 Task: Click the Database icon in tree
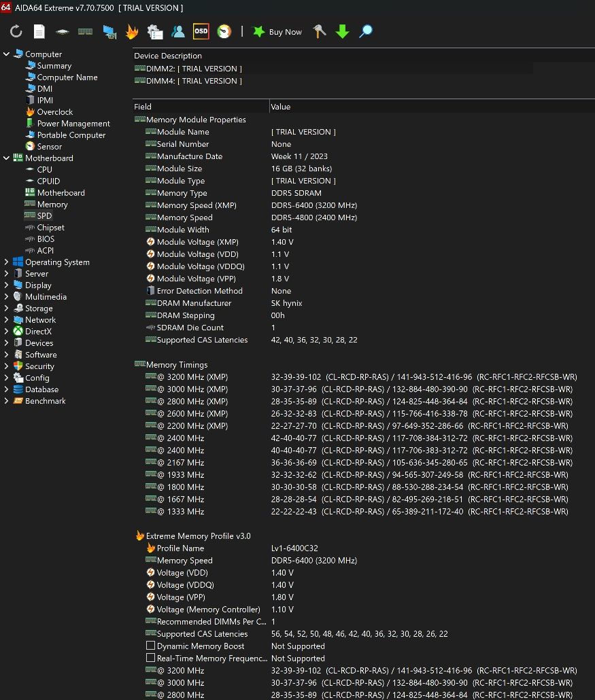pyautogui.click(x=18, y=389)
